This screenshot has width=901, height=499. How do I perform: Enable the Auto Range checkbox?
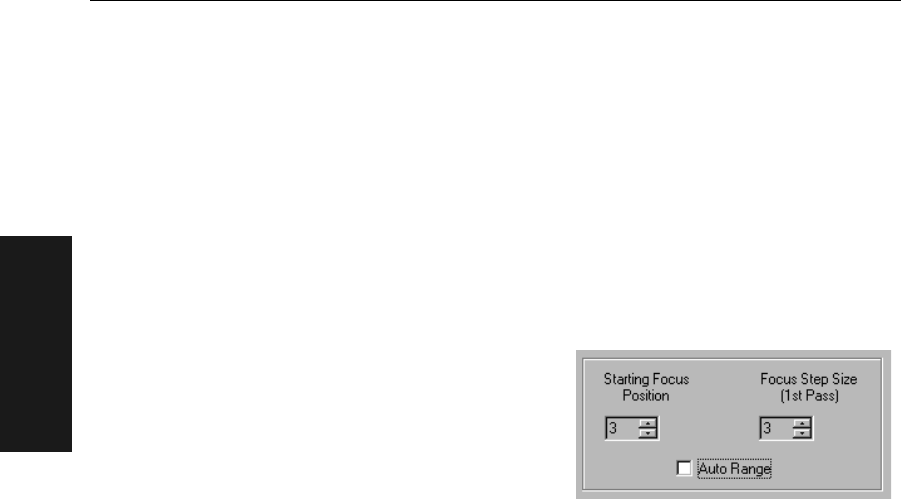(684, 469)
